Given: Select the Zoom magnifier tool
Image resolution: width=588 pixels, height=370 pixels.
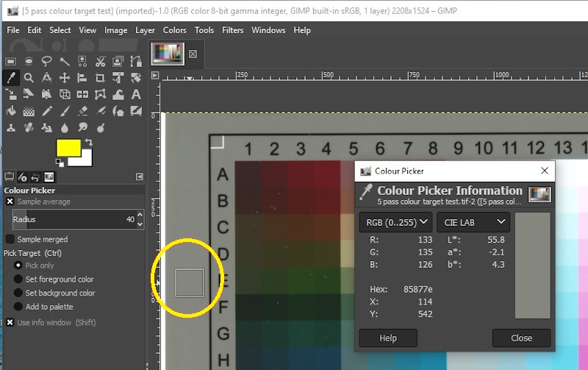Looking at the screenshot, I should (x=29, y=77).
